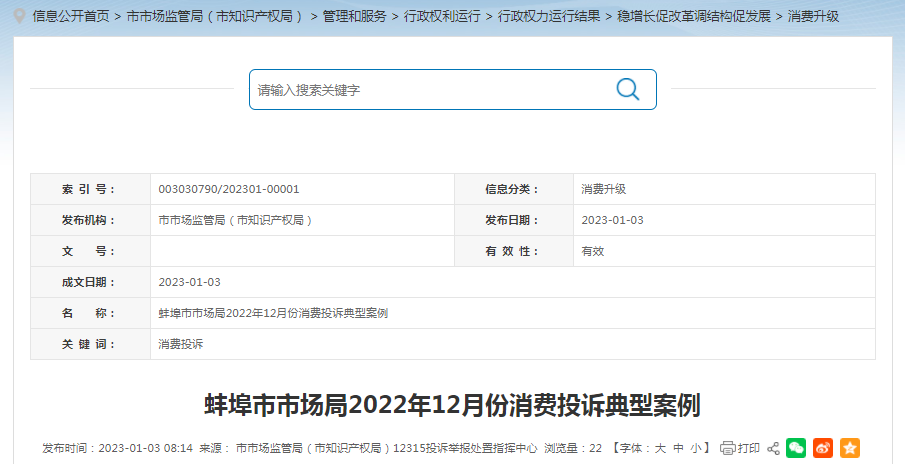Image resolution: width=905 pixels, height=464 pixels.
Task: Open 市市场监管局（市知识产权局） breadcrumb link
Action: (216, 17)
